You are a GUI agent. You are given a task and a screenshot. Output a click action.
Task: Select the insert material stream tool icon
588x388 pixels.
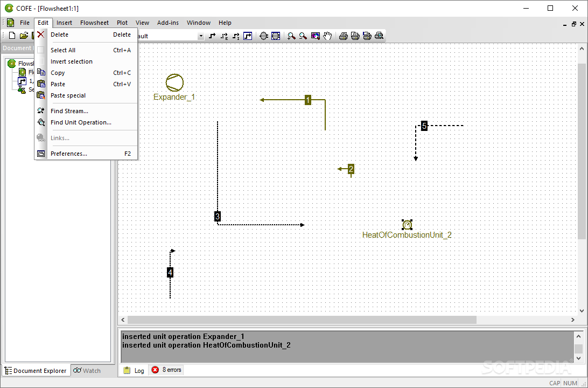point(212,36)
